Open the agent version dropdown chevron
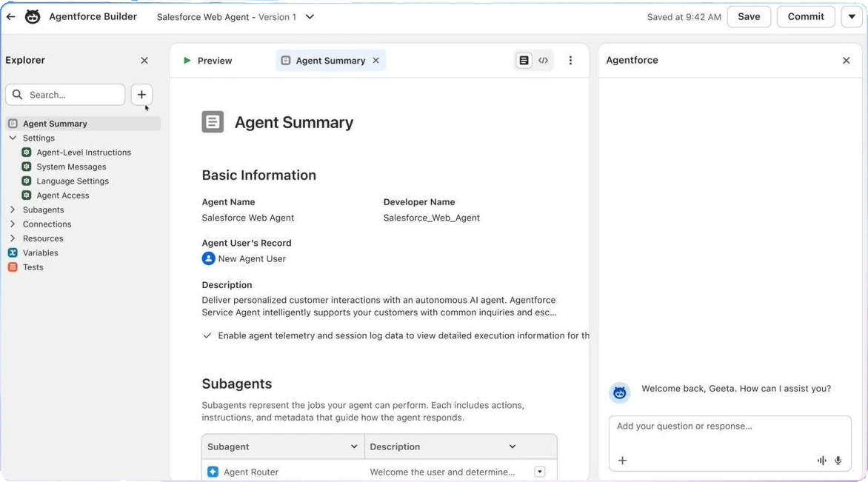Screen dimensions: 868x482 tap(310, 16)
